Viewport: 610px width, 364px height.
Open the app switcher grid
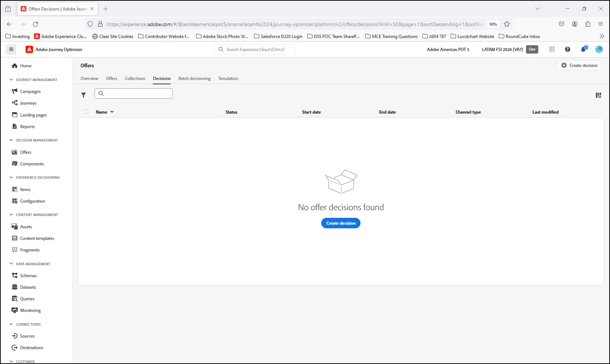(x=552, y=49)
